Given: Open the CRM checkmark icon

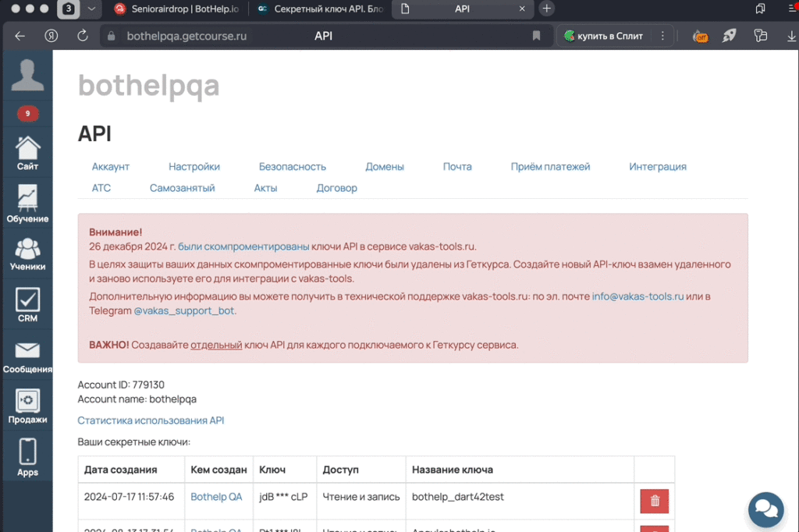Looking at the screenshot, I should (x=27, y=304).
